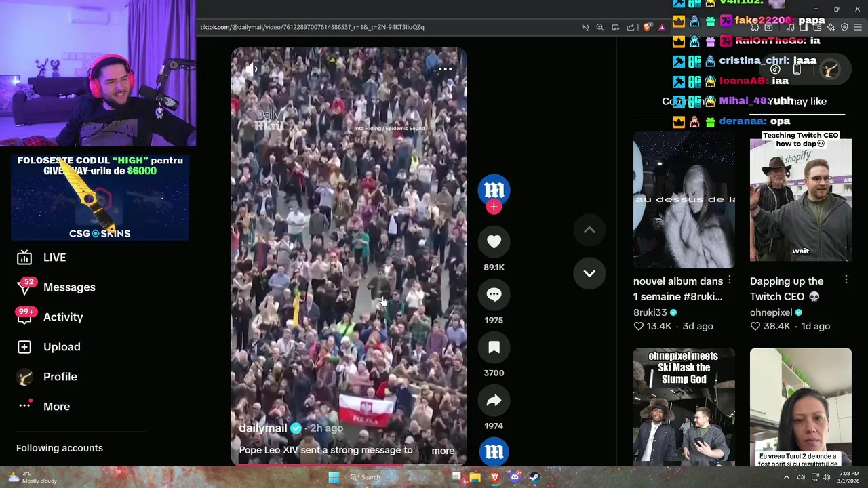The width and height of the screenshot is (868, 488).
Task: Open the Windows Start button
Action: tap(334, 477)
